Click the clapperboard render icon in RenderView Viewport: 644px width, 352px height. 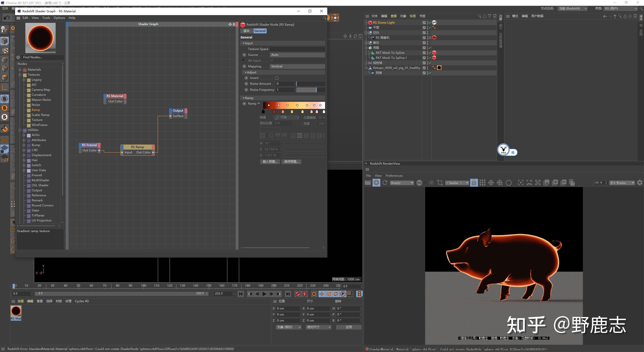coord(368,183)
